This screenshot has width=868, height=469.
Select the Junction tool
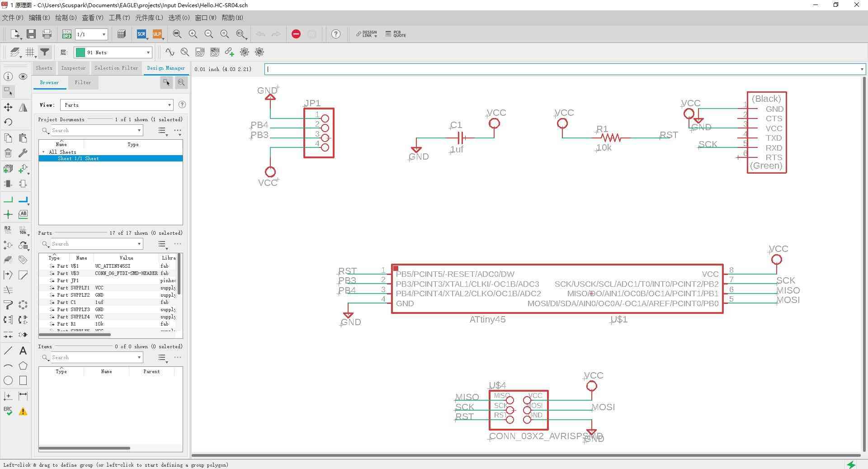click(8, 214)
